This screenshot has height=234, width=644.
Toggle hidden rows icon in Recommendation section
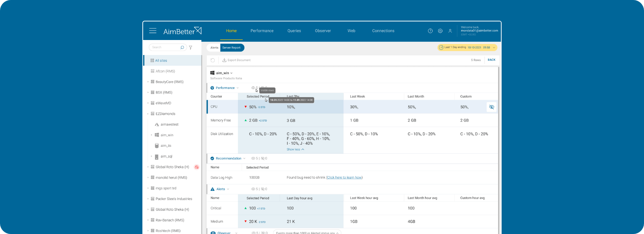tap(263, 158)
